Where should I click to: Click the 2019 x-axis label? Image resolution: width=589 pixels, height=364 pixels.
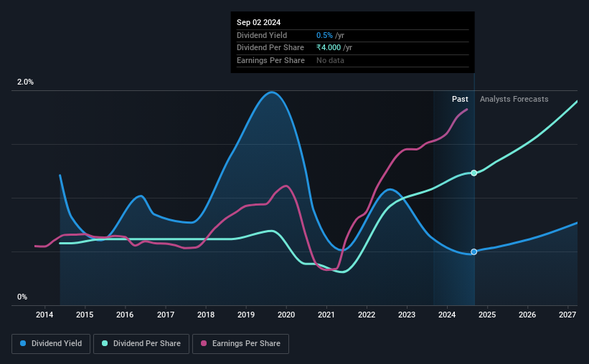[246, 315]
